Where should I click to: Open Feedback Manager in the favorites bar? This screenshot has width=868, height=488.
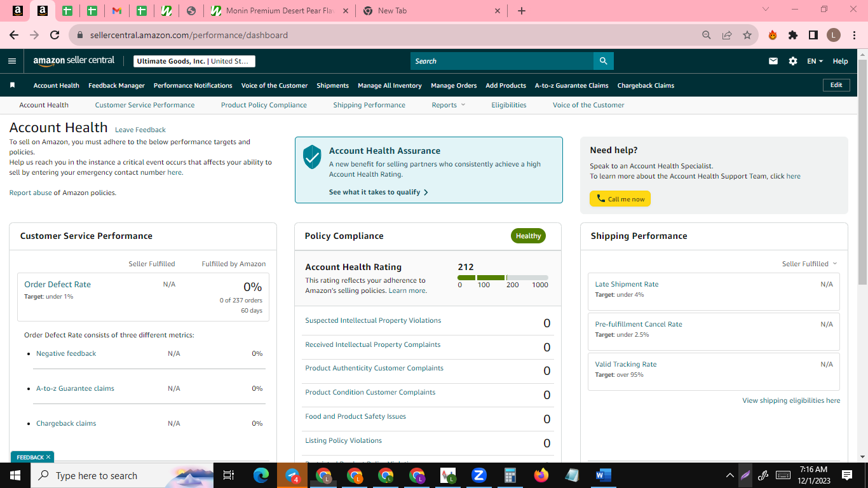click(x=116, y=85)
